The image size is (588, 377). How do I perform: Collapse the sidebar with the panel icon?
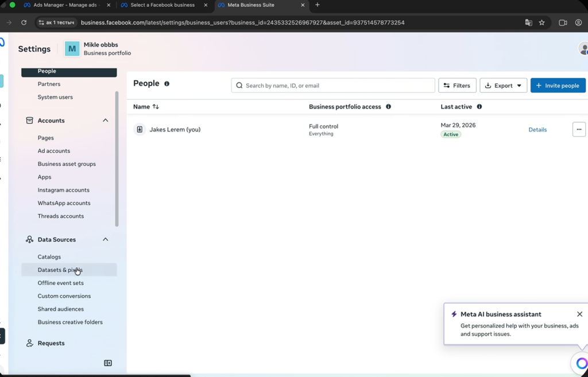point(107,363)
